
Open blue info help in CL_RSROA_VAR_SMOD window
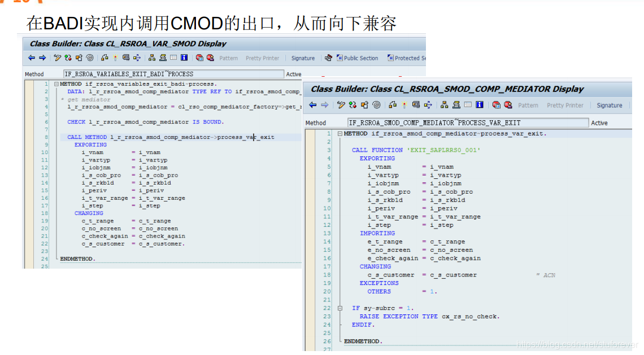click(x=184, y=58)
